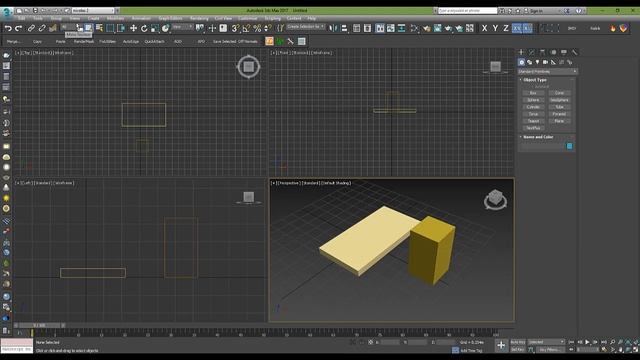Choose the Rectangular Selection Region icon

pos(110,28)
